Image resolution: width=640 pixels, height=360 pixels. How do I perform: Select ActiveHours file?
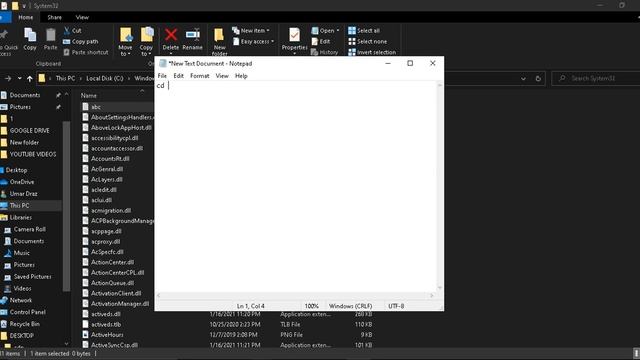tap(107, 335)
